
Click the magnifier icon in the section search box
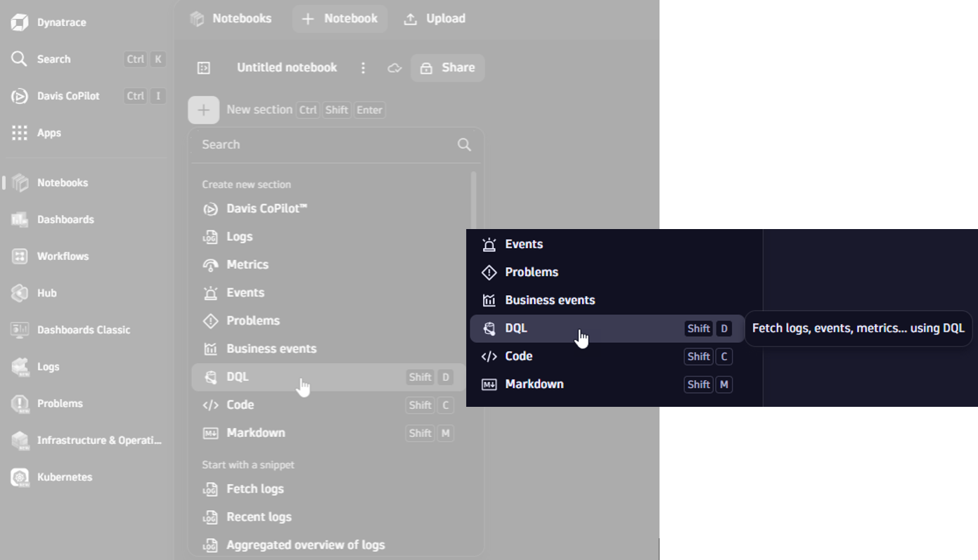(464, 145)
